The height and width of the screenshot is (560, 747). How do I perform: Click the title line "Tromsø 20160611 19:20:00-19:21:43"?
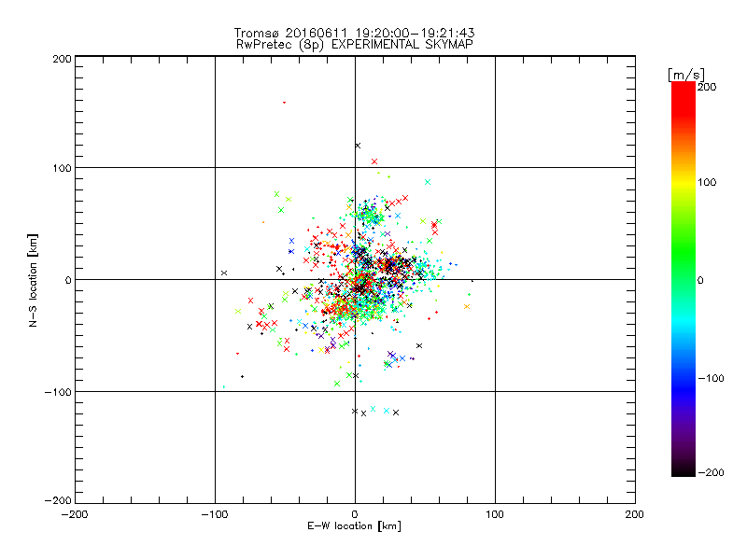click(x=354, y=33)
